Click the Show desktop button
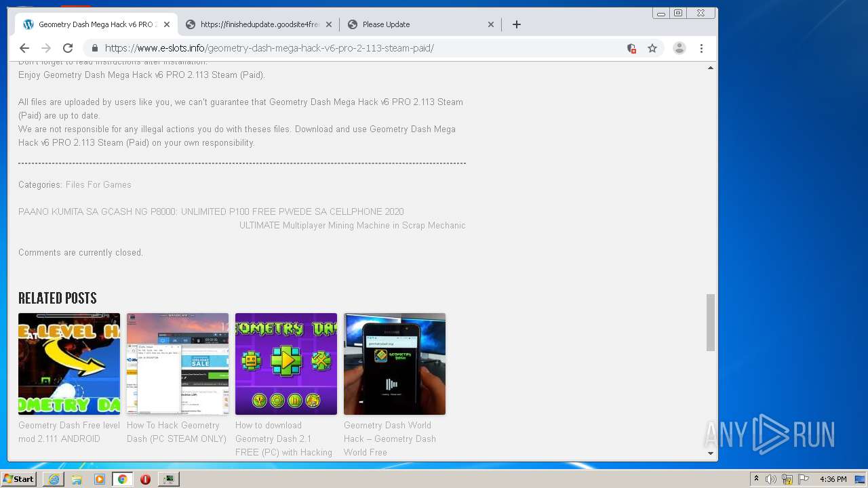Viewport: 868px width, 488px height. (861, 479)
